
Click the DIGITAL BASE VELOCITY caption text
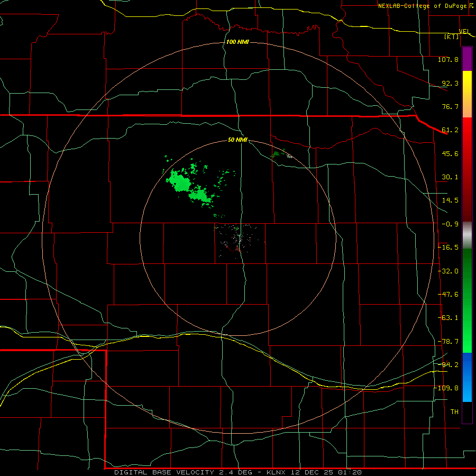(x=164, y=472)
